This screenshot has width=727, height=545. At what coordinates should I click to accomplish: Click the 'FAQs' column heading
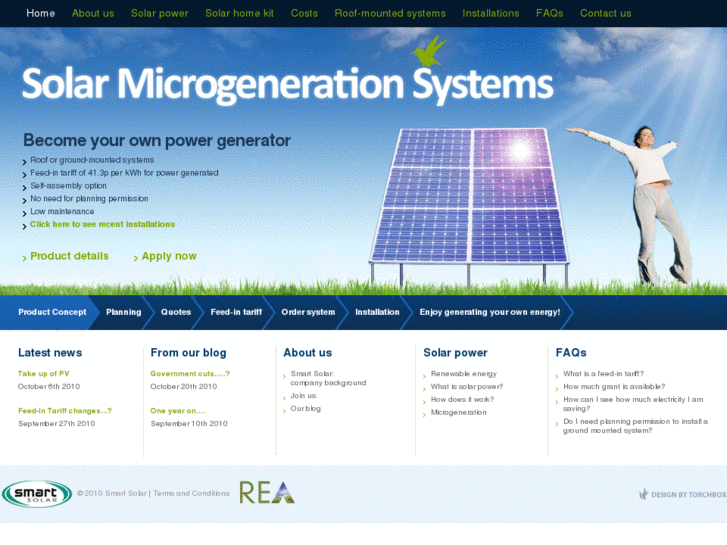coord(571,353)
